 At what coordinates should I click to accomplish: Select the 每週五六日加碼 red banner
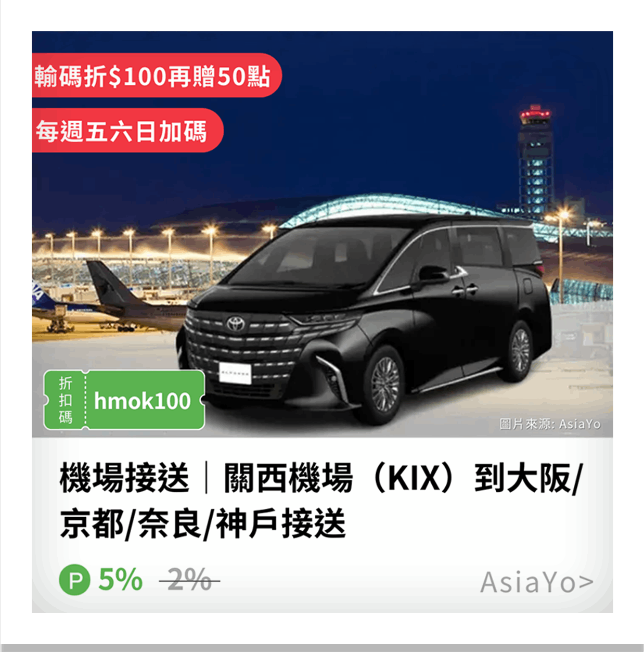point(126,130)
